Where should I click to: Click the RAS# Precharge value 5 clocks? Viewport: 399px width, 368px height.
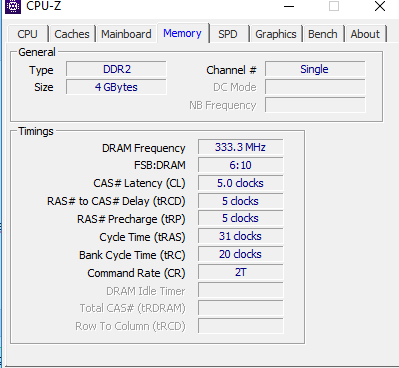tap(240, 218)
